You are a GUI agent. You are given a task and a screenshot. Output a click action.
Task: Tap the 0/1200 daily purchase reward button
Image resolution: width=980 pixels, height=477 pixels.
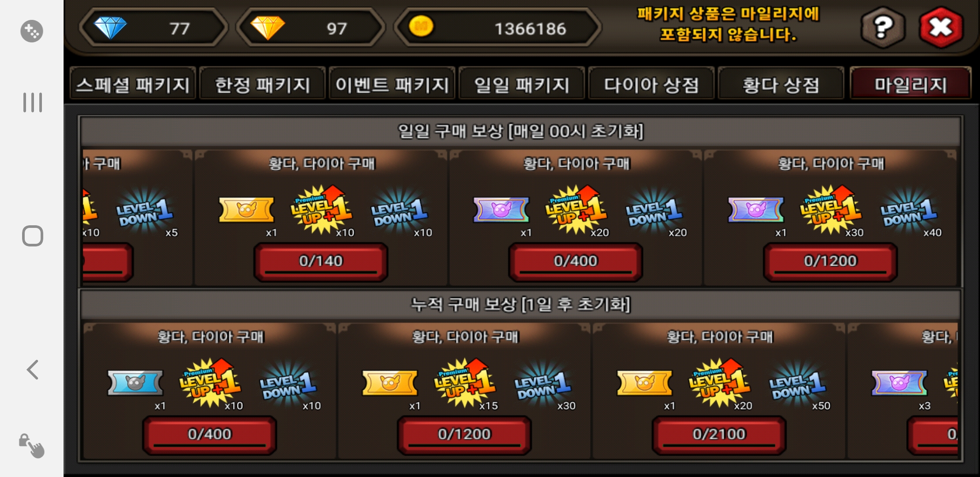coord(830,261)
